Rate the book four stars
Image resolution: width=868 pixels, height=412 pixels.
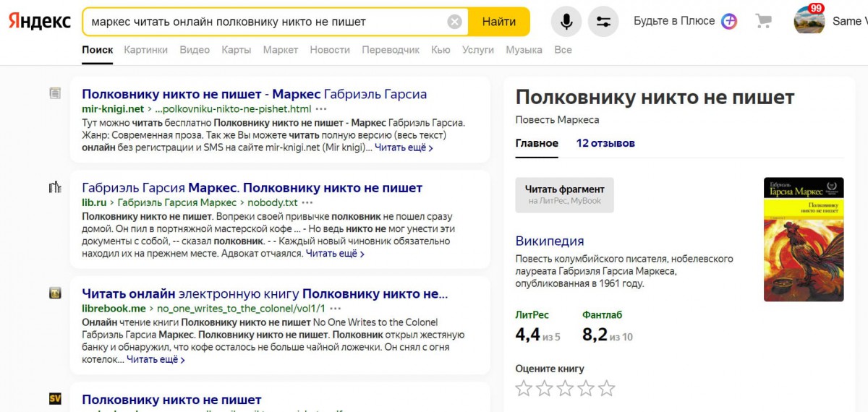(x=587, y=389)
